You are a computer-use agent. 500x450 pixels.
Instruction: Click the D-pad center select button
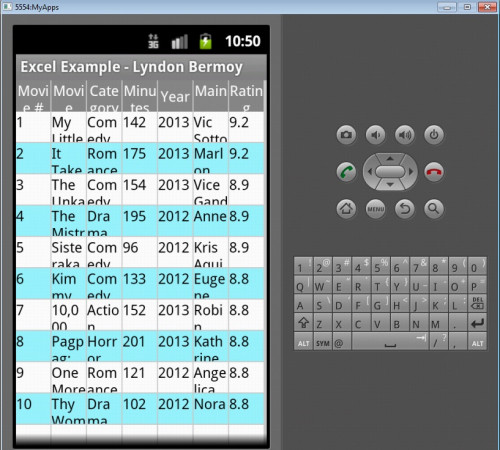[x=390, y=172]
